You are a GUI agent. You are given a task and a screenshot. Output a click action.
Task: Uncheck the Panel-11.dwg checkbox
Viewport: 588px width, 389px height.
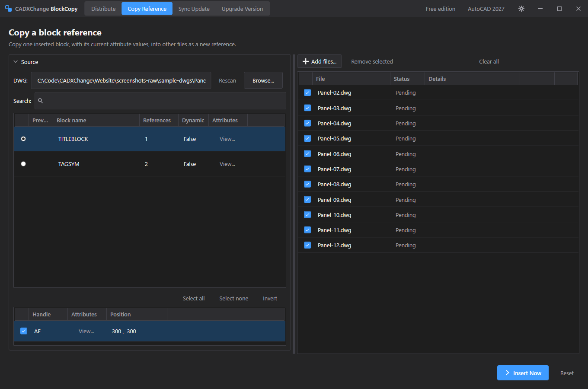pyautogui.click(x=307, y=230)
